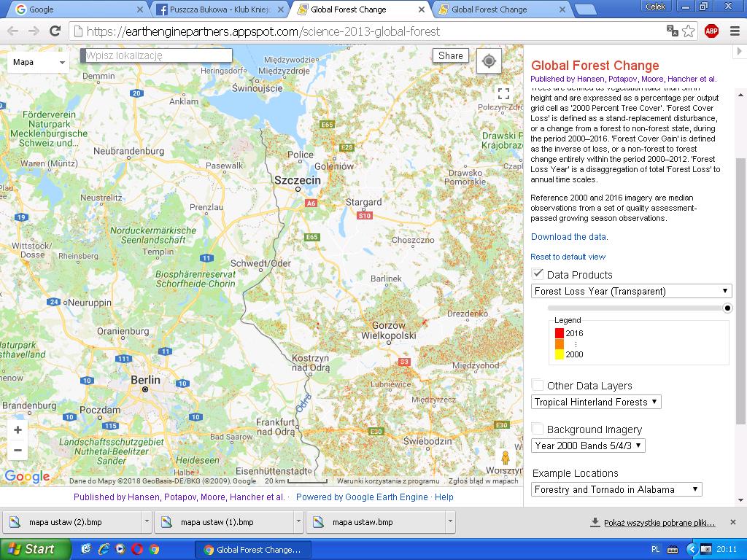The height and width of the screenshot is (560, 747).
Task: Open Windows Media Player from quick launch
Action: click(120, 549)
